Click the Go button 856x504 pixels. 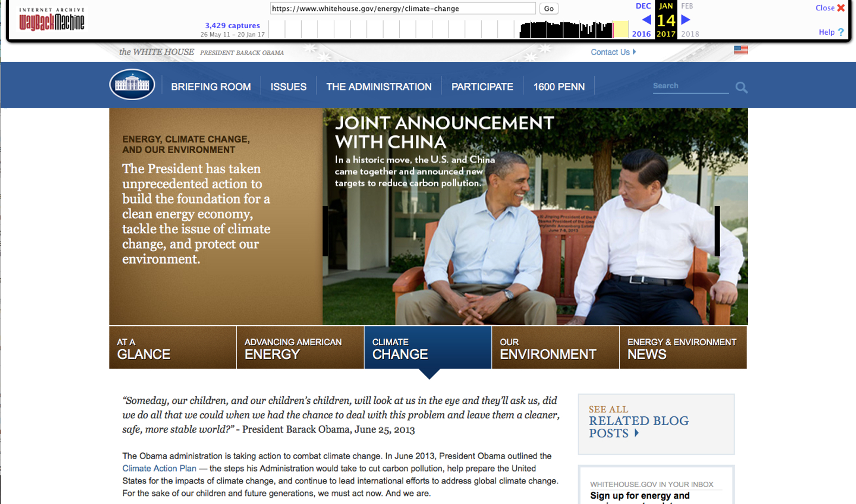coord(548,9)
